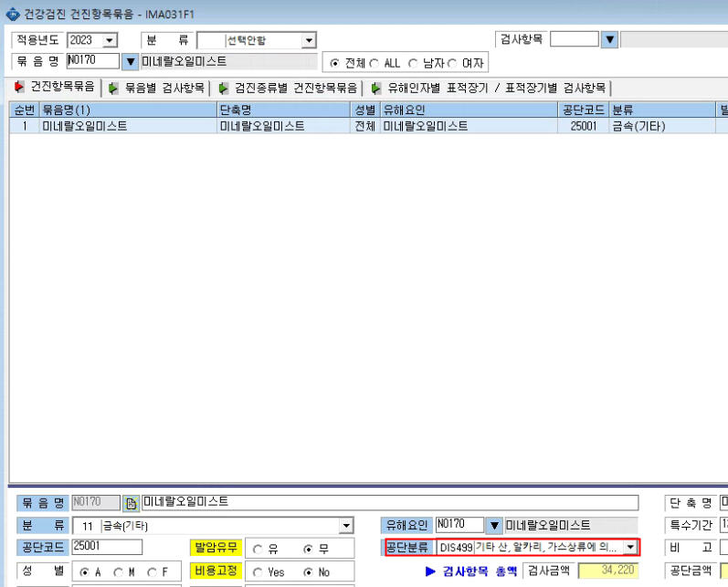The image size is (728, 587).
Task: Click document lookup icon next to bottom 묶음명 code
Action: (x=131, y=503)
